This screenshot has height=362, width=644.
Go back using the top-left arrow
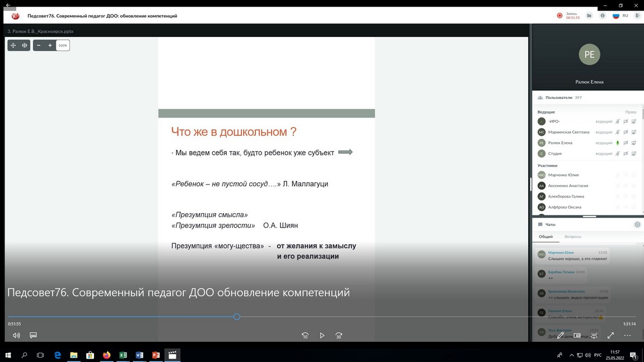8,5
